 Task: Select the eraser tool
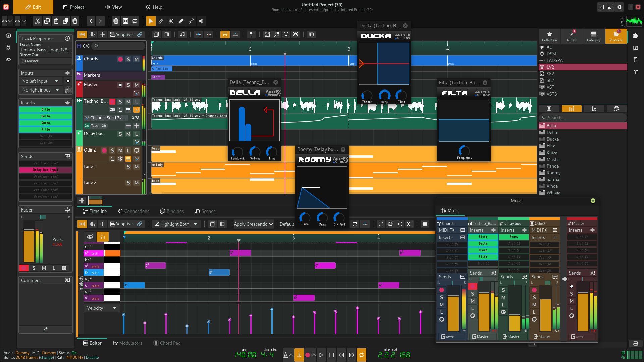[181, 21]
